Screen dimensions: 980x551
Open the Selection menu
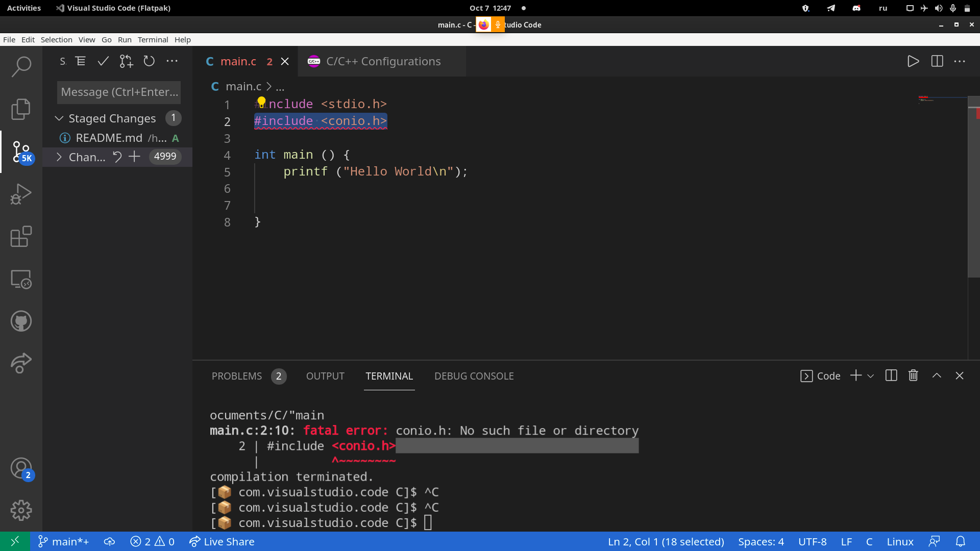pyautogui.click(x=56, y=40)
